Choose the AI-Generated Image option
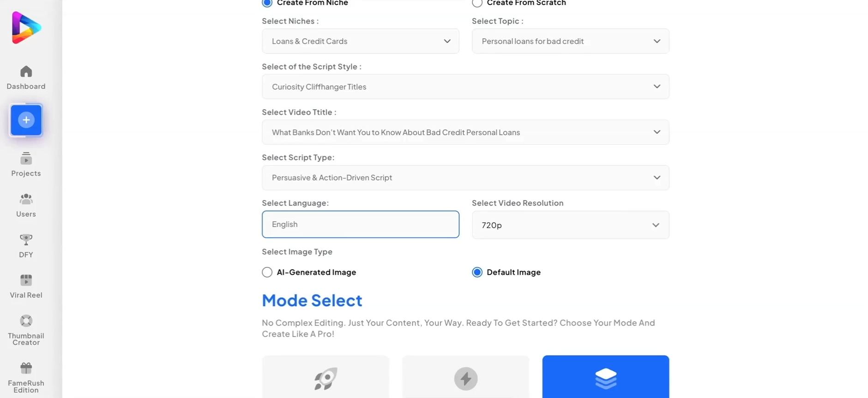The width and height of the screenshot is (868, 398). pos(267,272)
